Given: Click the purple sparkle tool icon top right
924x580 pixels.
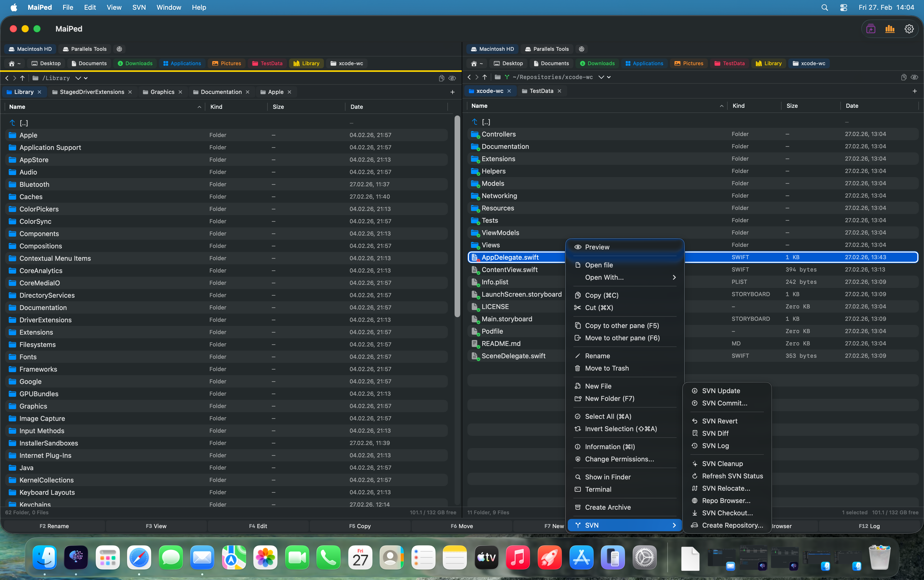Looking at the screenshot, I should 871,29.
